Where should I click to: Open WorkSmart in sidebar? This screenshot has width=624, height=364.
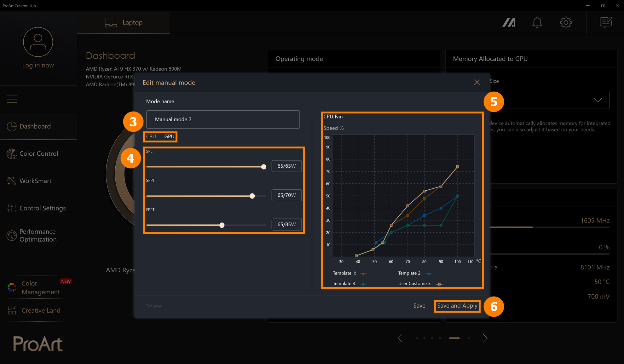pyautogui.click(x=38, y=181)
